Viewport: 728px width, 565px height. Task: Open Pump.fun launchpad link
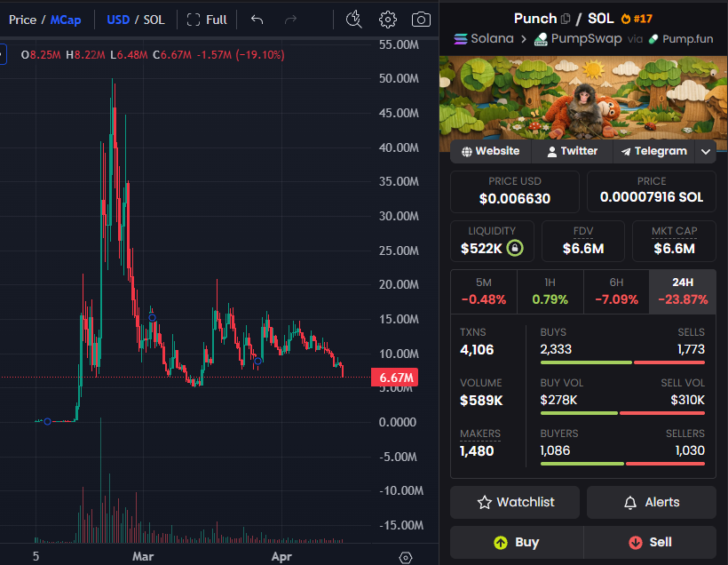(681, 39)
